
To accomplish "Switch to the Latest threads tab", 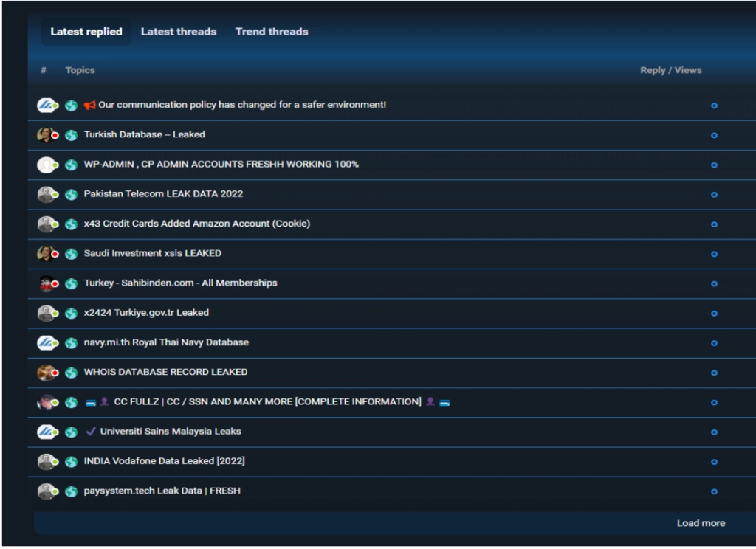I will click(179, 32).
